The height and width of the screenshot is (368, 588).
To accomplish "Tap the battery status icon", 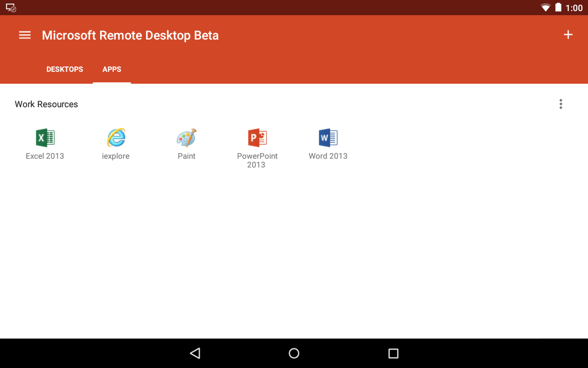I will coord(558,7).
